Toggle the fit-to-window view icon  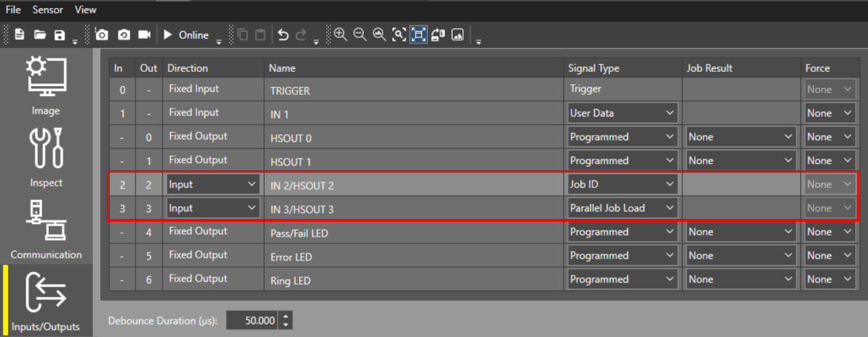pyautogui.click(x=418, y=35)
